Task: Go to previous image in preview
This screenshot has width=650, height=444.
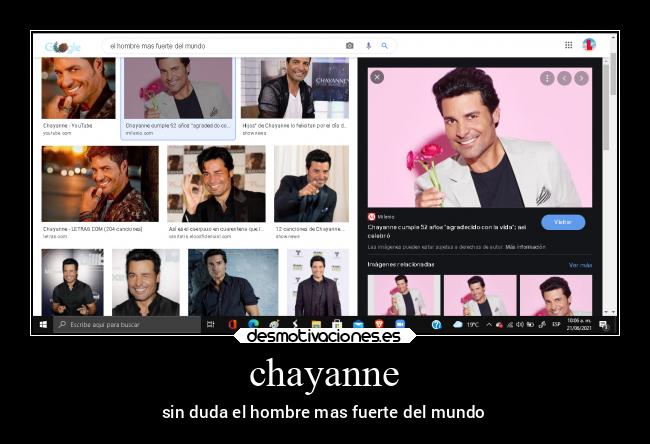Action: click(564, 78)
